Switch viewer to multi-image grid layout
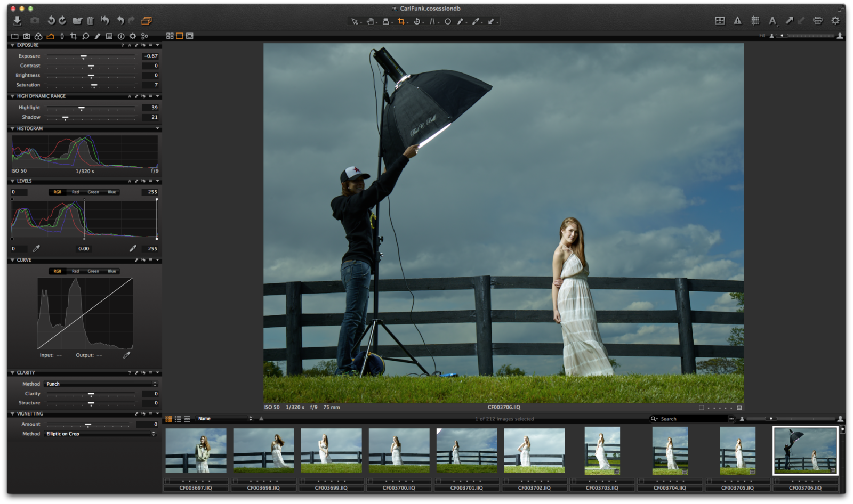 (x=170, y=36)
